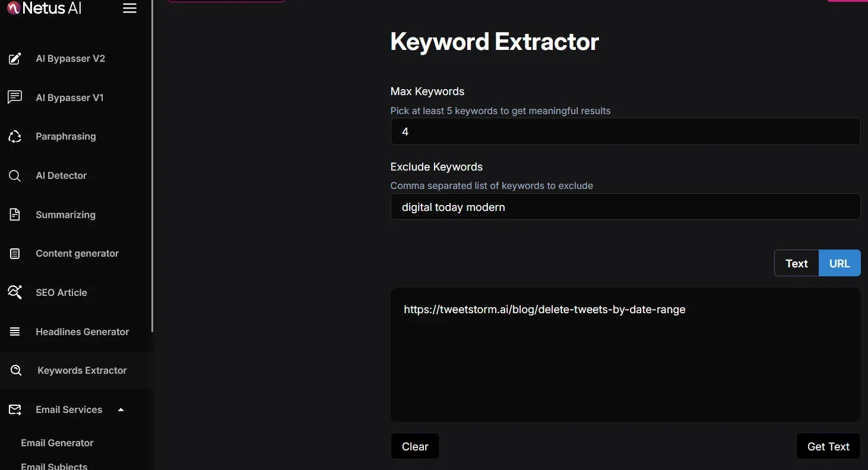Click the Get Text button
The image size is (868, 470).
coord(828,446)
